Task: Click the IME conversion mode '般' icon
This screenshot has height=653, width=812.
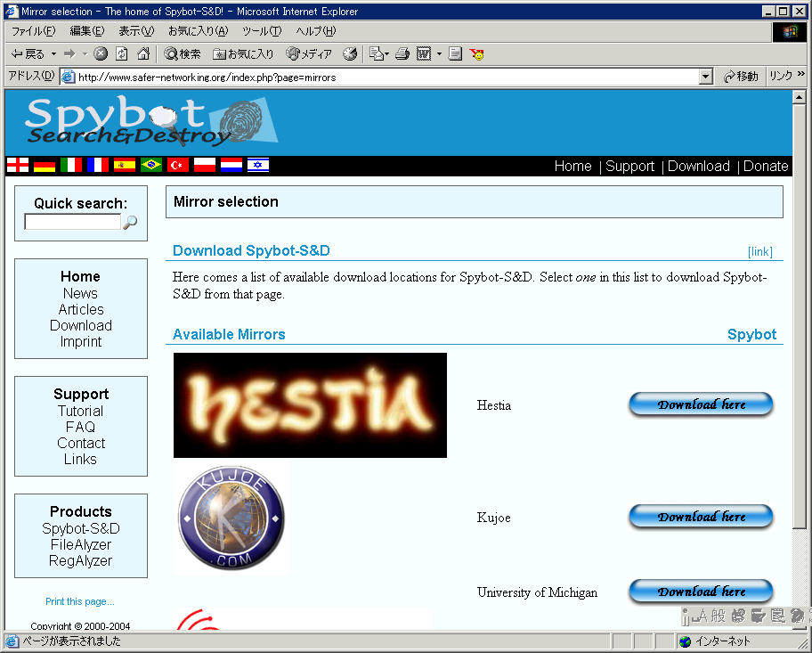Action: point(719,616)
